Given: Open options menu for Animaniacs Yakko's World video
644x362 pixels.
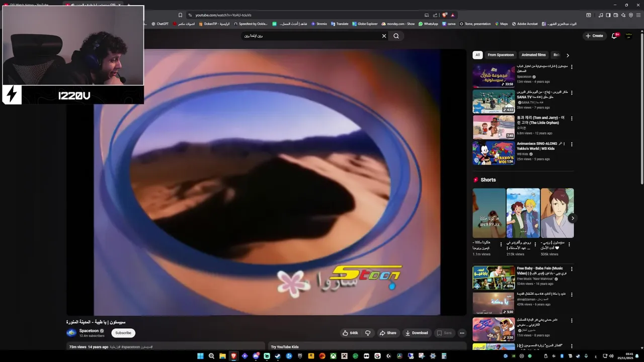Looking at the screenshot, I should pyautogui.click(x=572, y=144).
